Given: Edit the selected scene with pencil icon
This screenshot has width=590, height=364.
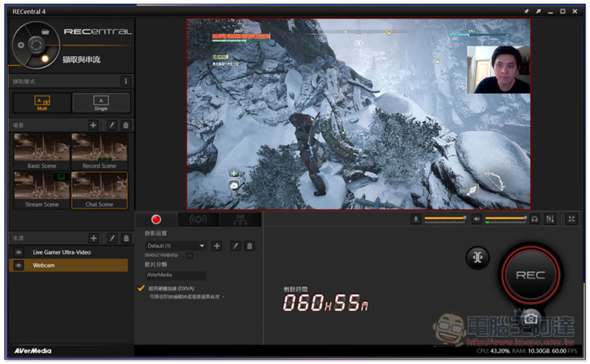Looking at the screenshot, I should [112, 125].
